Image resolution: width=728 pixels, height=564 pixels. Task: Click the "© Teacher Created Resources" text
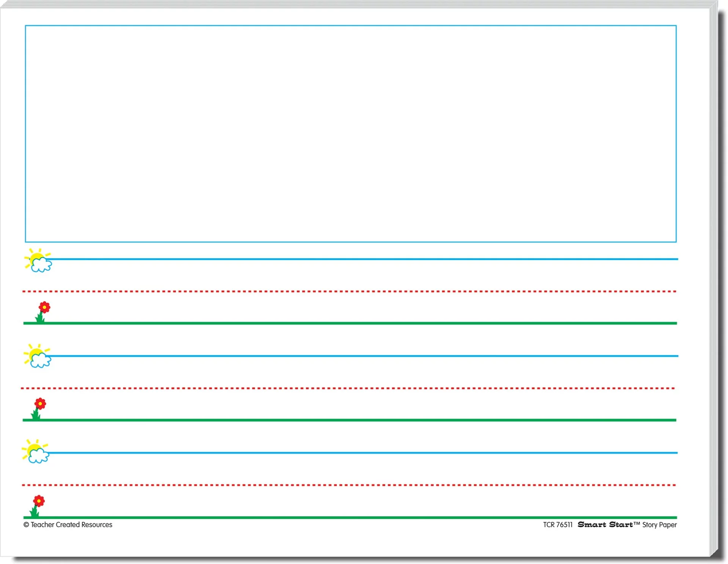[x=68, y=525]
